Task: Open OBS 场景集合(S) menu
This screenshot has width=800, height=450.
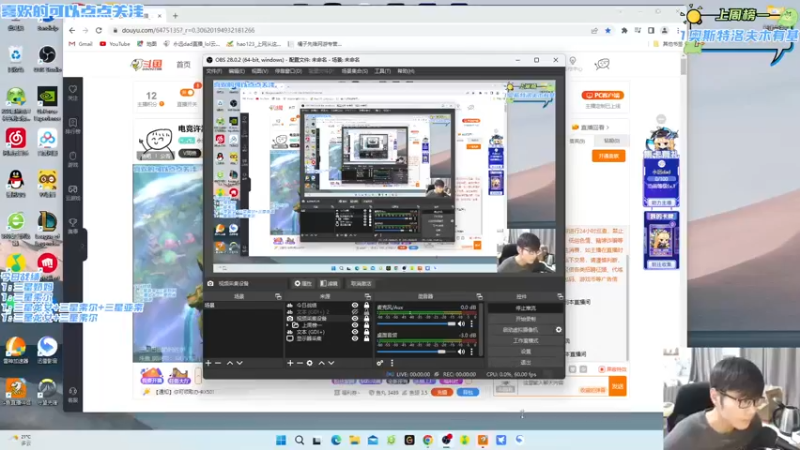Action: 355,71
